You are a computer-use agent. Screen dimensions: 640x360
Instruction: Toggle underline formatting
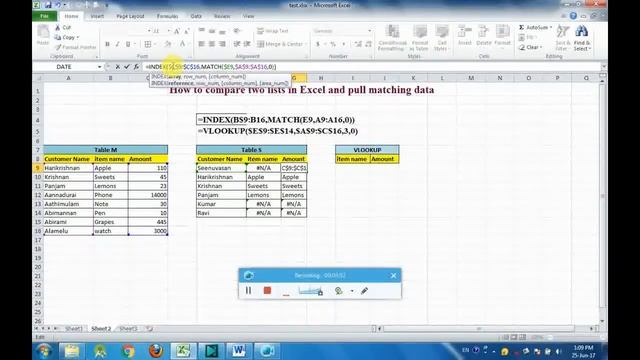(x=128, y=44)
